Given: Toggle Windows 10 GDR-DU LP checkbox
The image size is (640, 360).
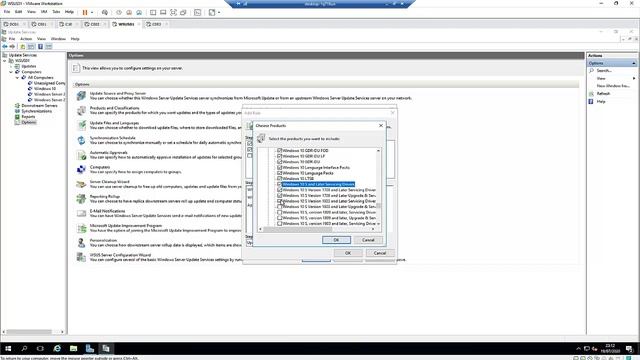Looking at the screenshot, I should click(280, 156).
